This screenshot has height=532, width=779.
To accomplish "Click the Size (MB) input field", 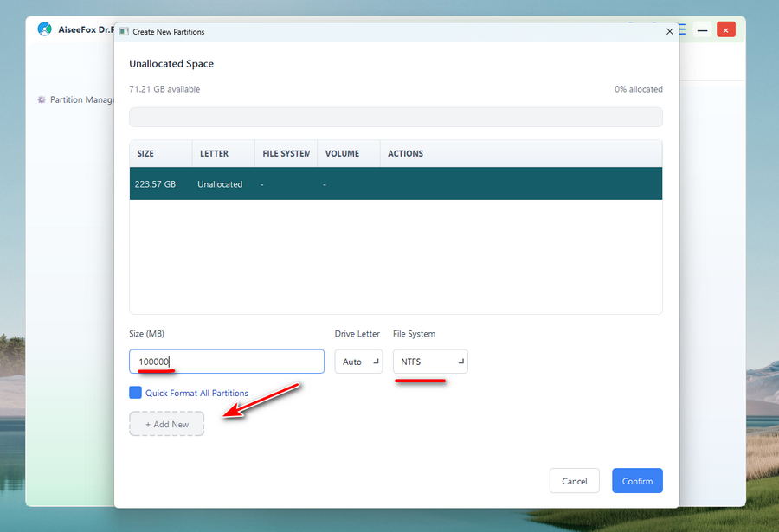I will pos(227,362).
